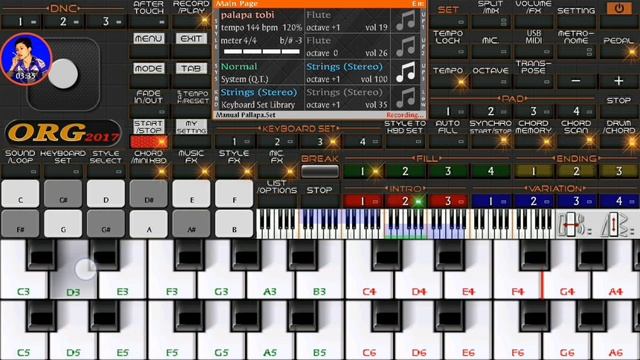Tap the power icon button

click(619, 9)
